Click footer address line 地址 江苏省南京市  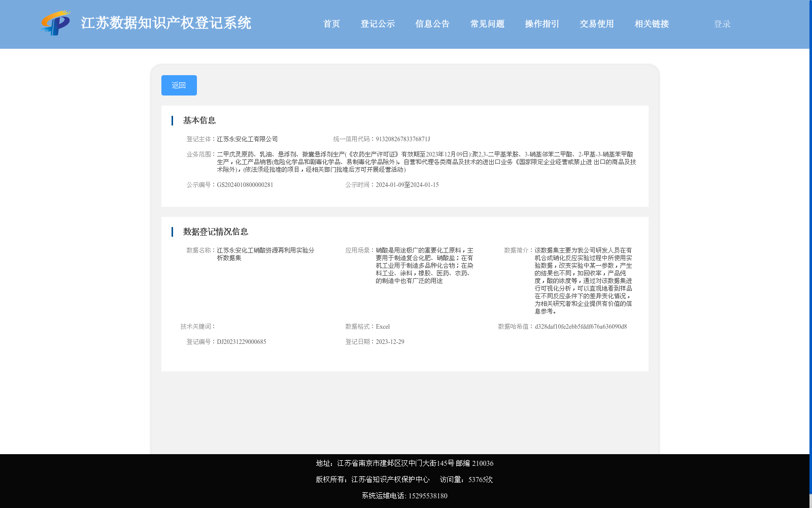(x=404, y=463)
